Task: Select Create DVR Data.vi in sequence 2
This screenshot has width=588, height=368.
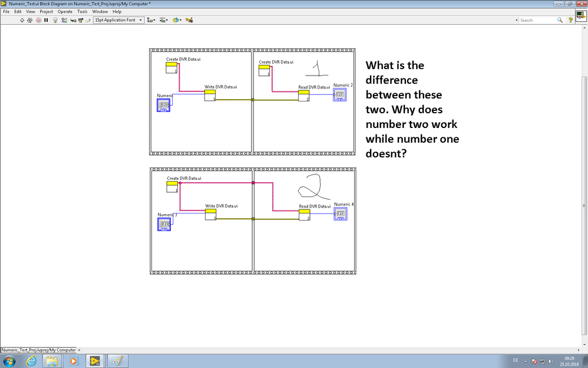Action: click(x=173, y=186)
